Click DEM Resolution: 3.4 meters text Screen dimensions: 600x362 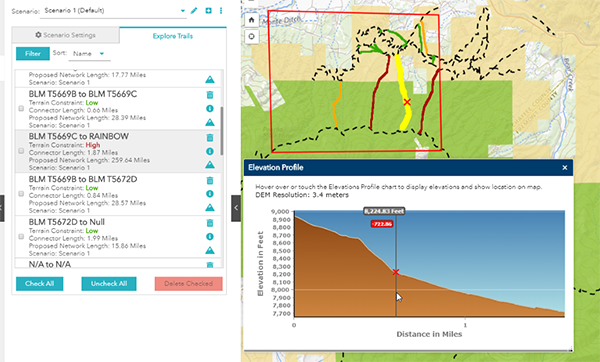tap(302, 195)
